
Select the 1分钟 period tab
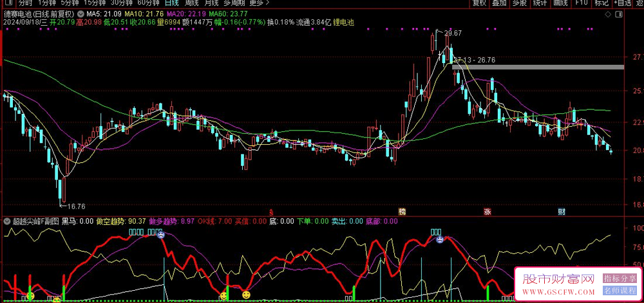click(x=46, y=3)
